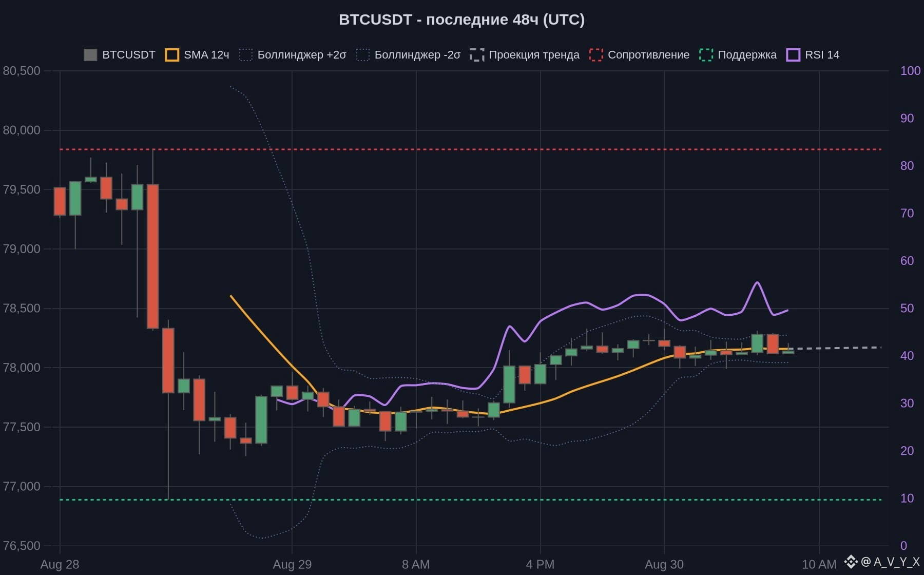Image resolution: width=924 pixels, height=575 pixels.
Task: Click the RSI axis value 30
Action: [x=907, y=404]
